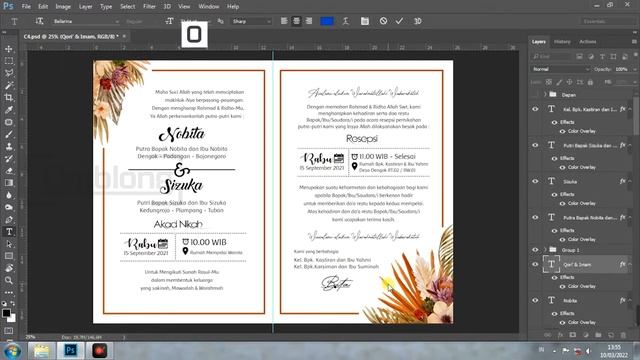This screenshot has width=640, height=360.
Task: Toggle the Character and Paragraph panels
Action: tap(364, 21)
